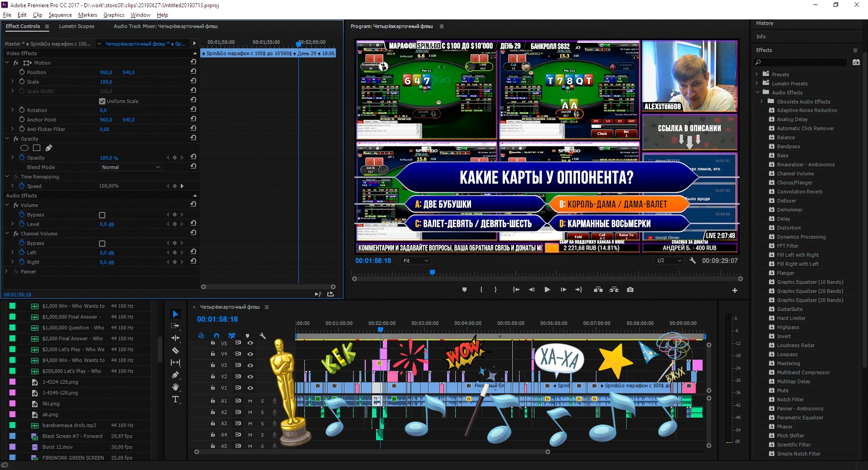
Task: Open the Fit zoom level dropdown
Action: [x=415, y=261]
